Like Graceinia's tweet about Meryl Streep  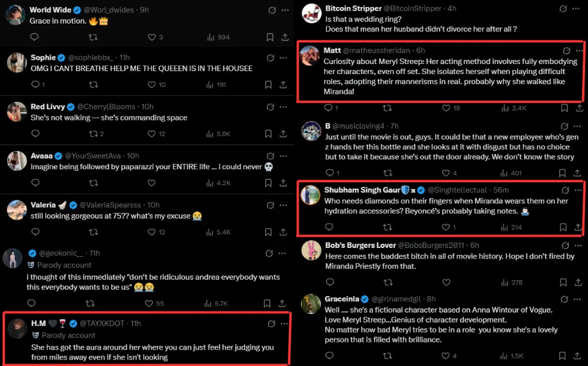tap(446, 355)
